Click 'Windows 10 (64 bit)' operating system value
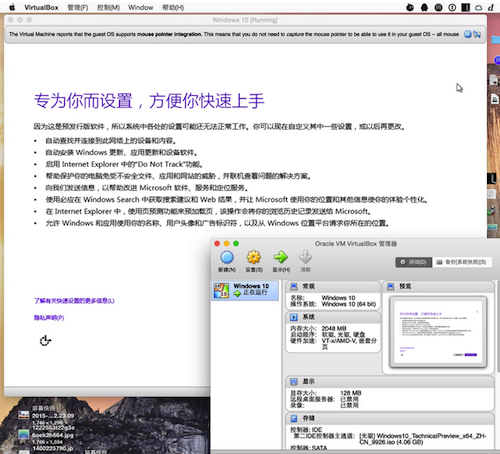The image size is (500, 454). [x=348, y=304]
